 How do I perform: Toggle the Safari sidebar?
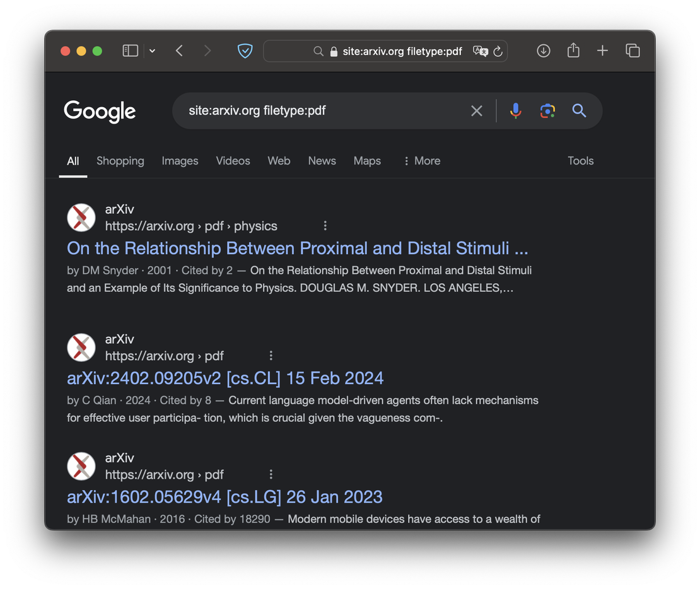point(130,50)
